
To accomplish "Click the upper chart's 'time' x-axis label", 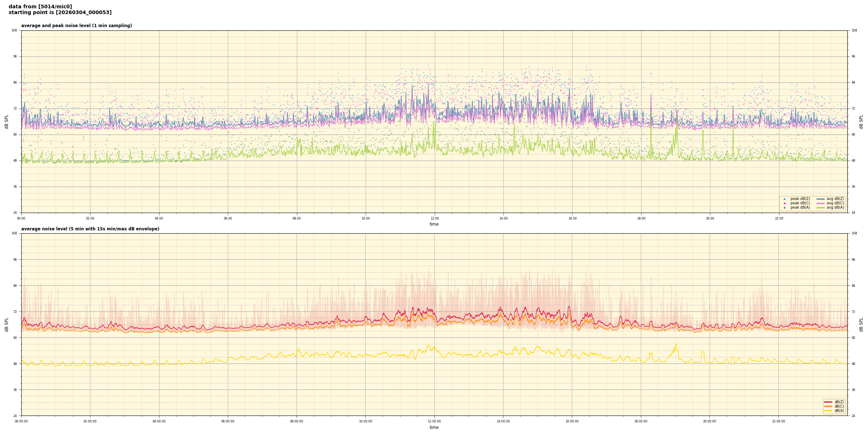I will click(434, 224).
